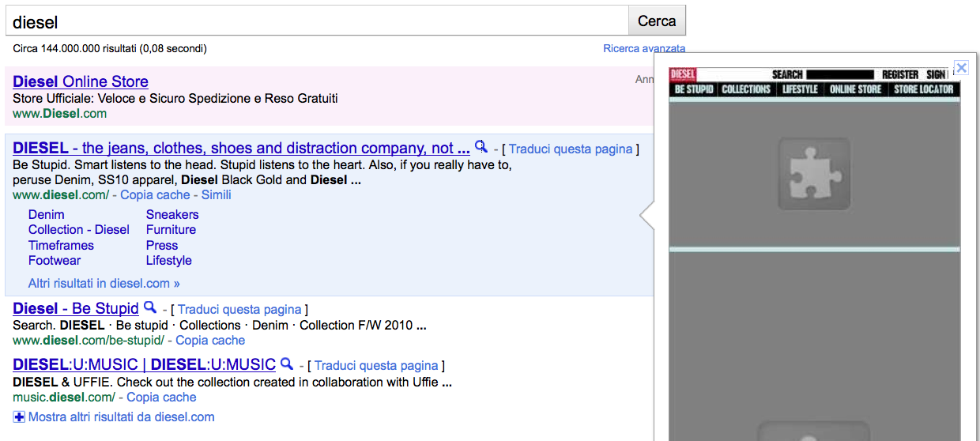Click the preview magnifier beside the DIESEL jeans result

[481, 147]
